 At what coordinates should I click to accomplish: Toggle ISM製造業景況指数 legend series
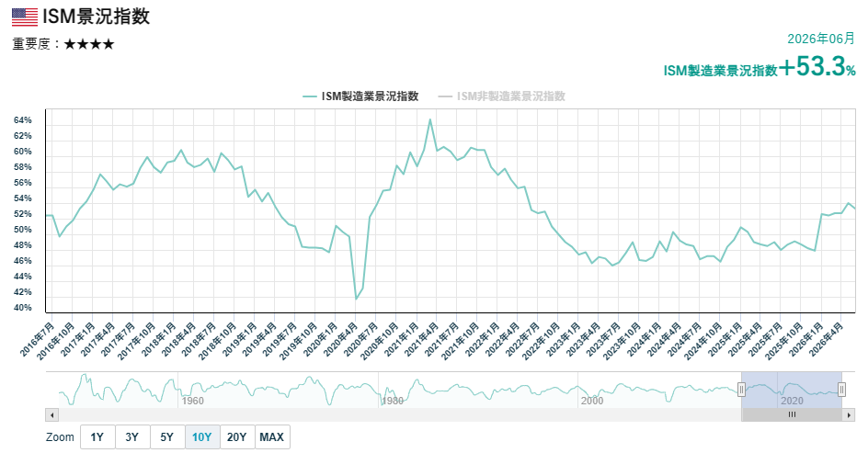click(x=361, y=96)
